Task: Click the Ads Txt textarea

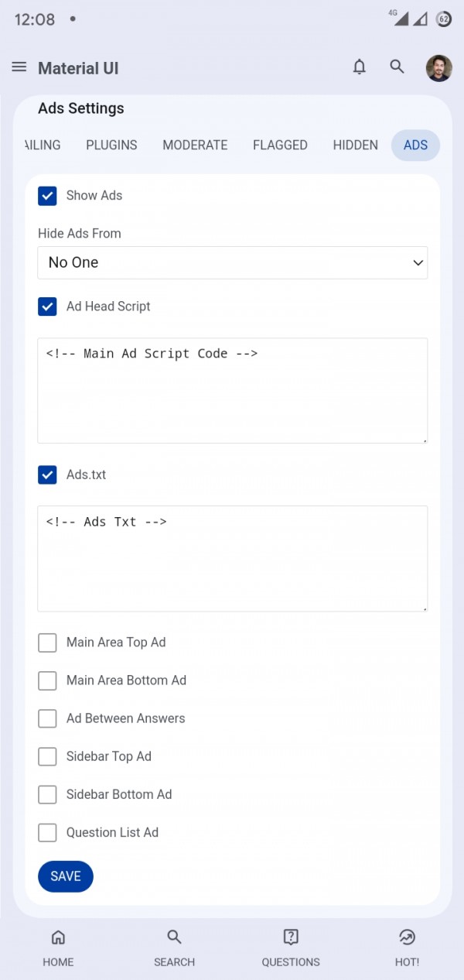Action: click(x=232, y=558)
